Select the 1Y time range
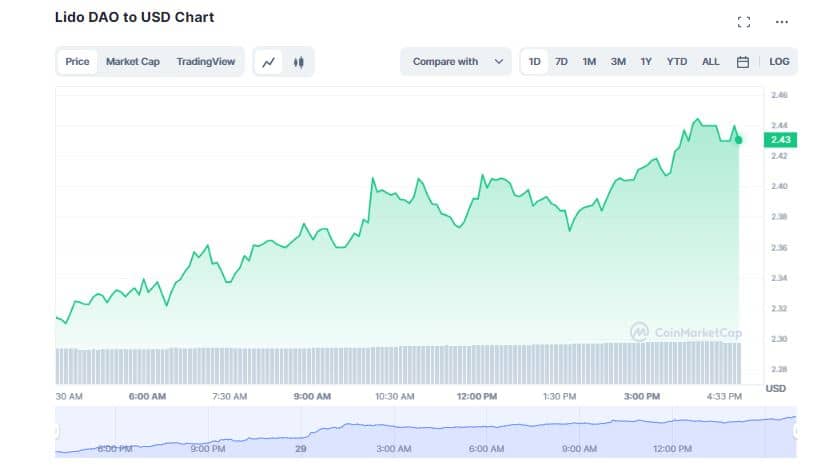The height and width of the screenshot is (467, 824). tap(646, 61)
